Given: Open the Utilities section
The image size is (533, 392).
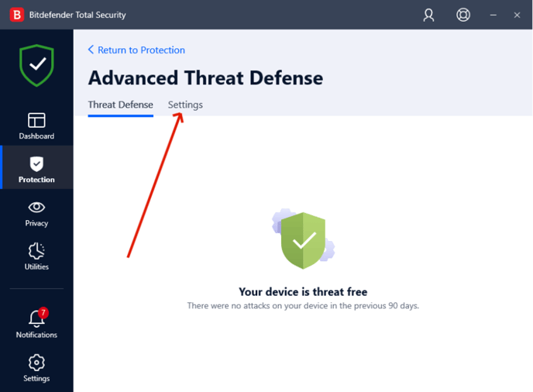Looking at the screenshot, I should click(36, 256).
